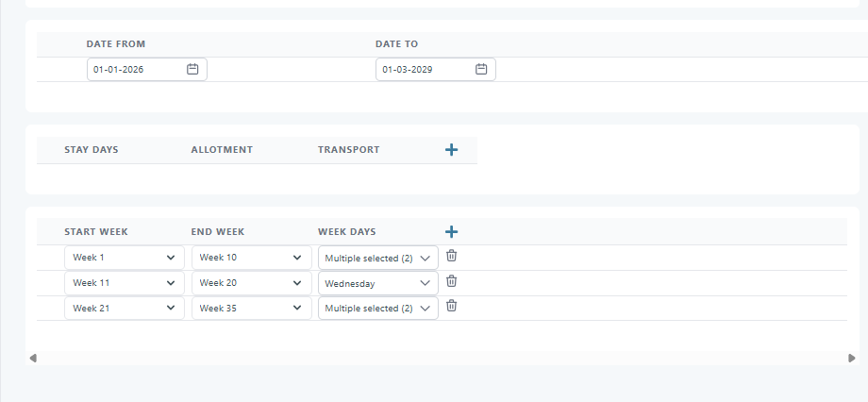Click the Date From field showing 01-01-2026

135,70
